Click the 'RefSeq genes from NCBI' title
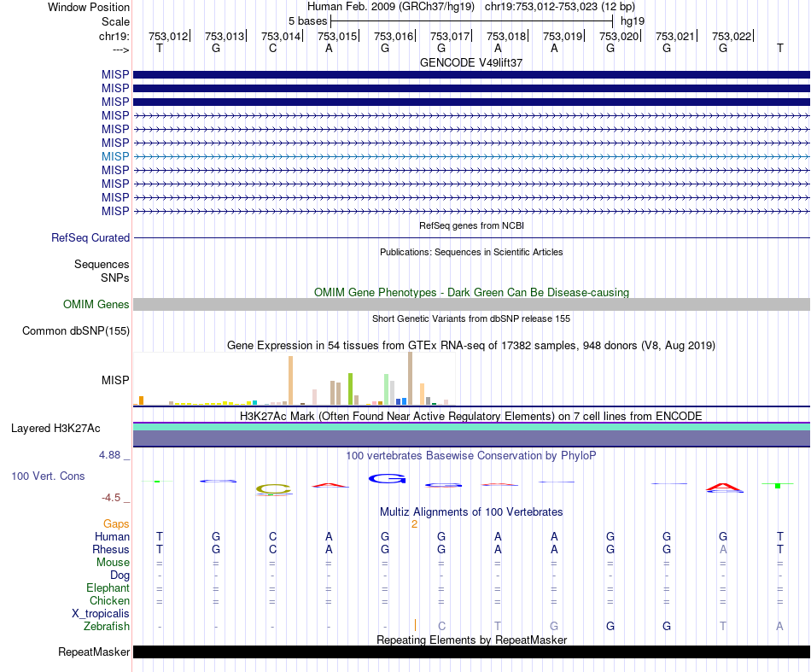This screenshot has width=811, height=672. (x=471, y=225)
